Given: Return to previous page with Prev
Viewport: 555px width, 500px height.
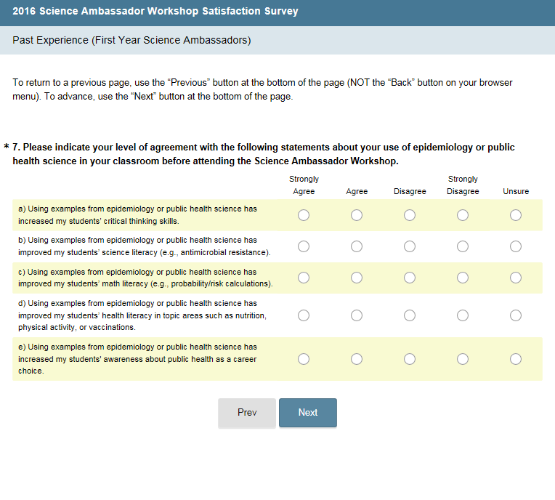Looking at the screenshot, I should pyautogui.click(x=247, y=413).
